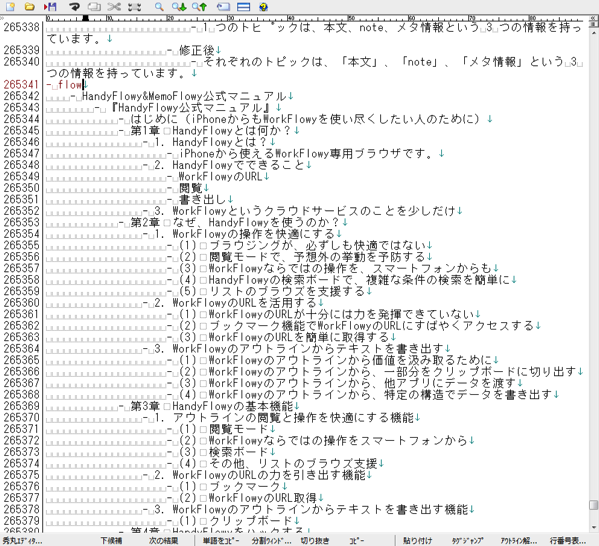Click line '第2章 なぜ、HandyFlowyを使うのか？'
599x546 pixels.
point(235,222)
